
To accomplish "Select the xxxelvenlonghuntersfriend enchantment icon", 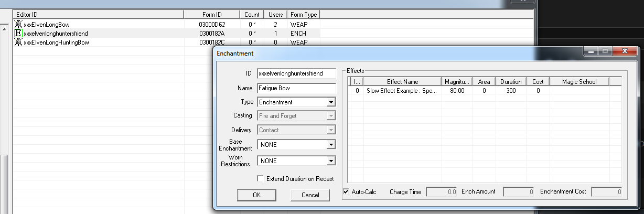I will coord(18,33).
